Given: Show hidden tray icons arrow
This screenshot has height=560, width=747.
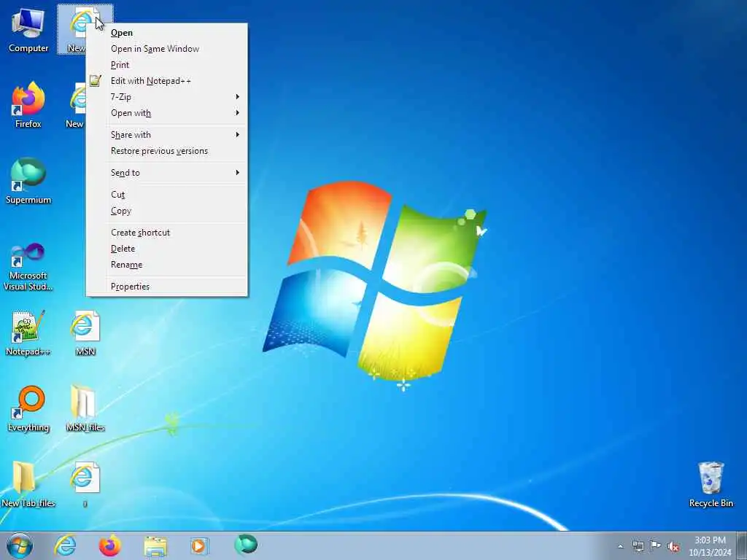Looking at the screenshot, I should pyautogui.click(x=620, y=546).
